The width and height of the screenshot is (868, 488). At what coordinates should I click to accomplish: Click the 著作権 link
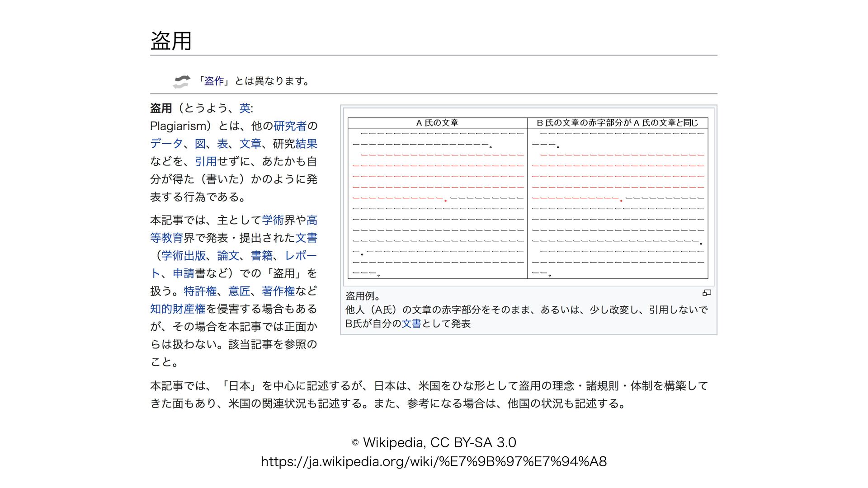pyautogui.click(x=278, y=291)
